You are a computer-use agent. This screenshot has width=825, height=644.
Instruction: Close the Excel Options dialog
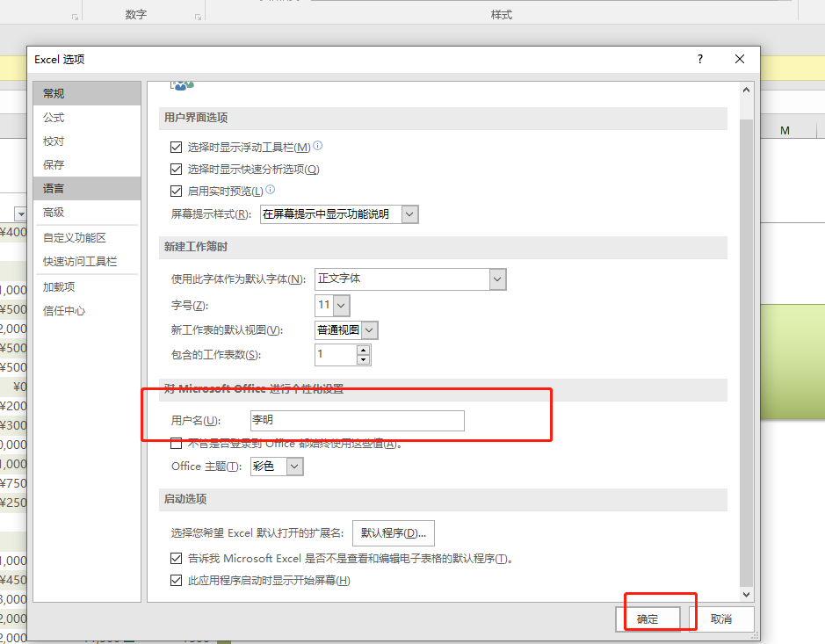pos(739,59)
